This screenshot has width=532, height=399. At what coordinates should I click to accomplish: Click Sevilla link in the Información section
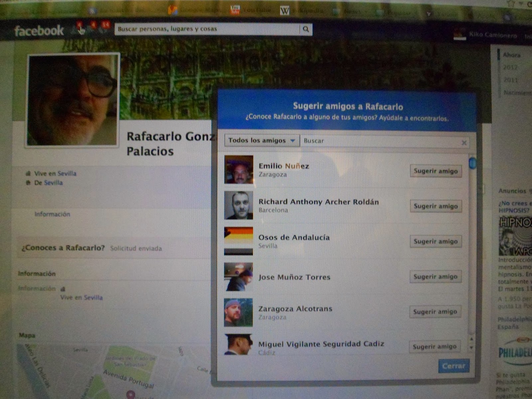tap(93, 298)
